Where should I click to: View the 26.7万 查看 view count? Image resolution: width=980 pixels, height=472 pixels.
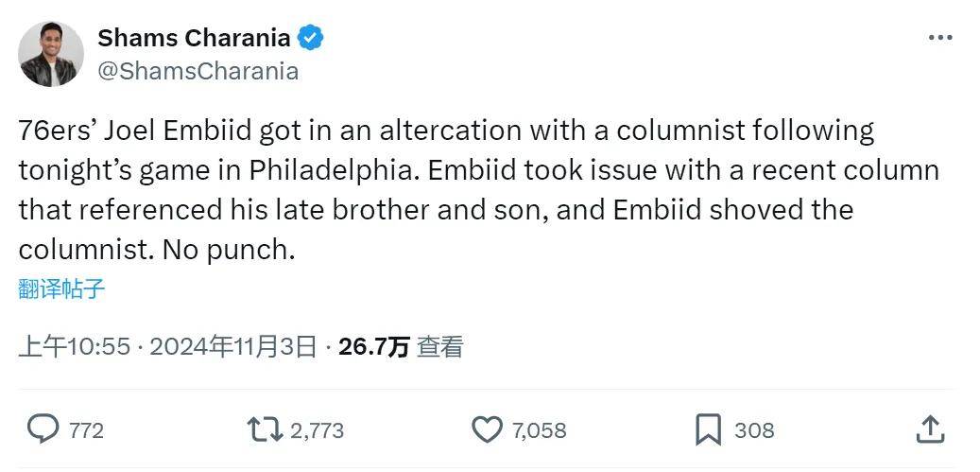(x=401, y=347)
